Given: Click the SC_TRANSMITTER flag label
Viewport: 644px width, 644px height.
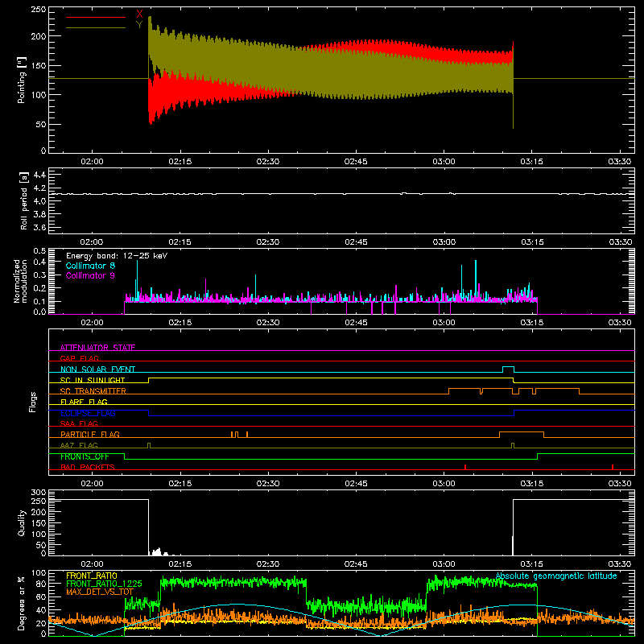Looking at the screenshot, I should (x=93, y=390).
